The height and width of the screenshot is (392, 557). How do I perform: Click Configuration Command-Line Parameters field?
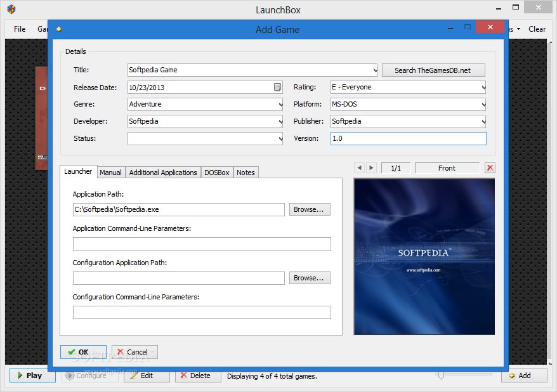coord(202,313)
